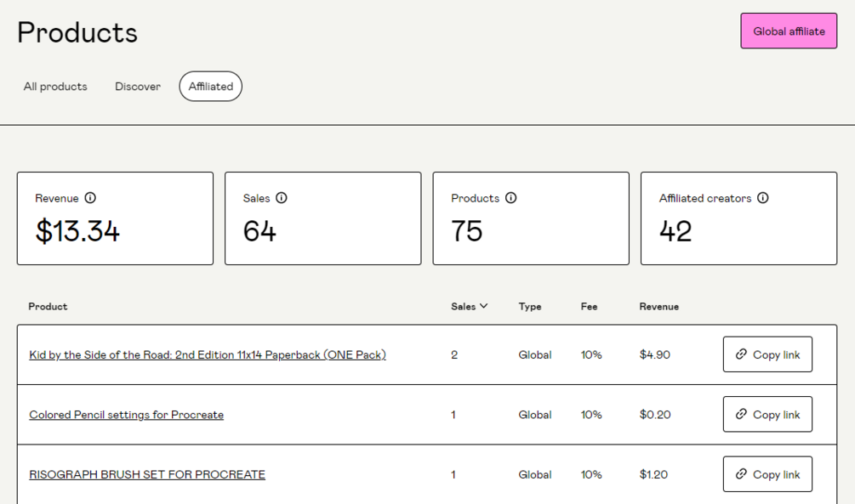Open RISOGRAPH BRUSH SET FOR PROCREATE link
The image size is (855, 504).
tap(147, 474)
